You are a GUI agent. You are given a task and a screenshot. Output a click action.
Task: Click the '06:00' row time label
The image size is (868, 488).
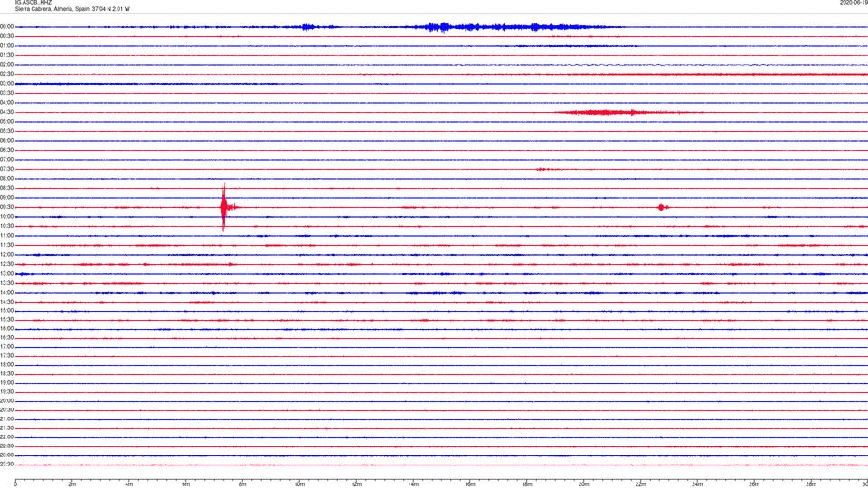point(6,141)
